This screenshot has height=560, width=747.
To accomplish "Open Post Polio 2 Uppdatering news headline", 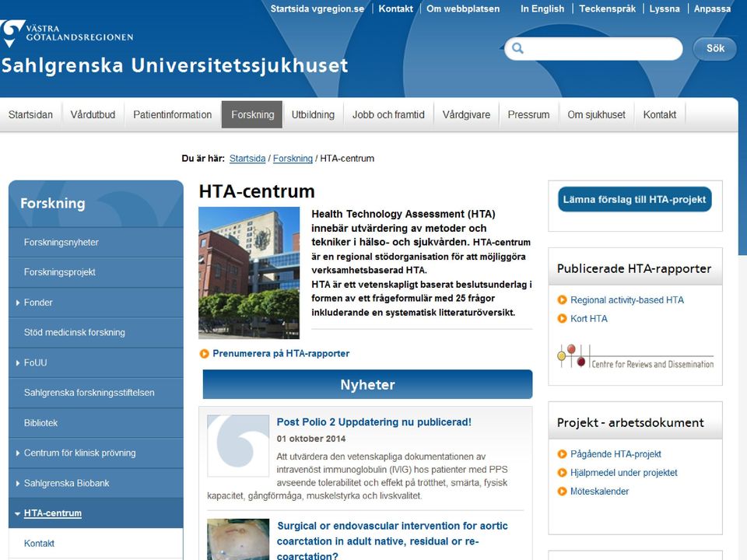I will pos(374,422).
